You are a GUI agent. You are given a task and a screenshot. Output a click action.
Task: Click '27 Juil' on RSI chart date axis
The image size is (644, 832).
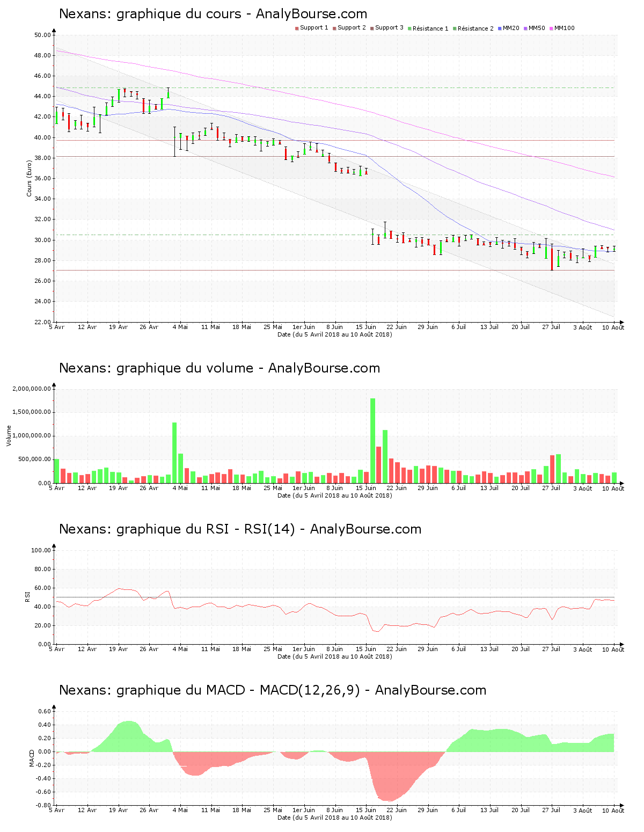tap(551, 649)
